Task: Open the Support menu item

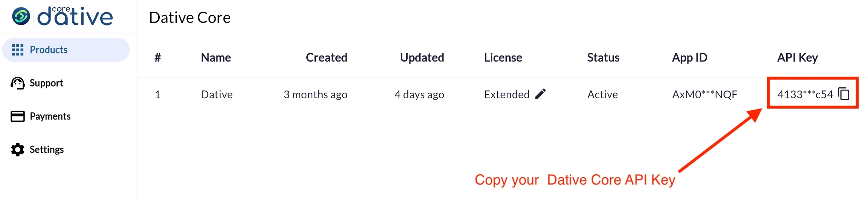Action: coord(46,83)
